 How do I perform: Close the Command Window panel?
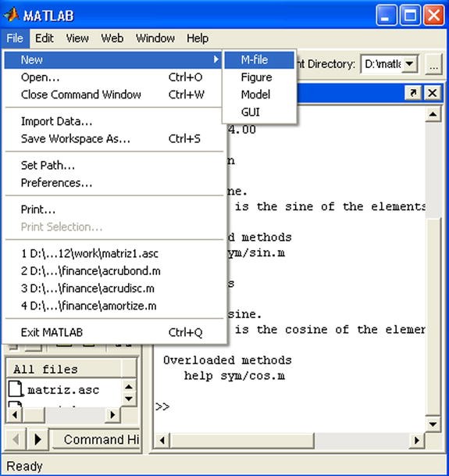(x=433, y=92)
